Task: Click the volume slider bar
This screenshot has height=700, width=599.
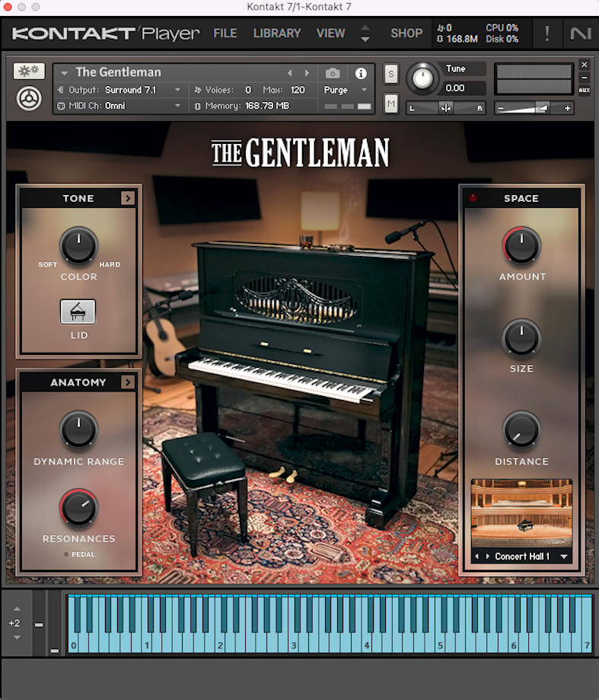Action: pos(533,108)
